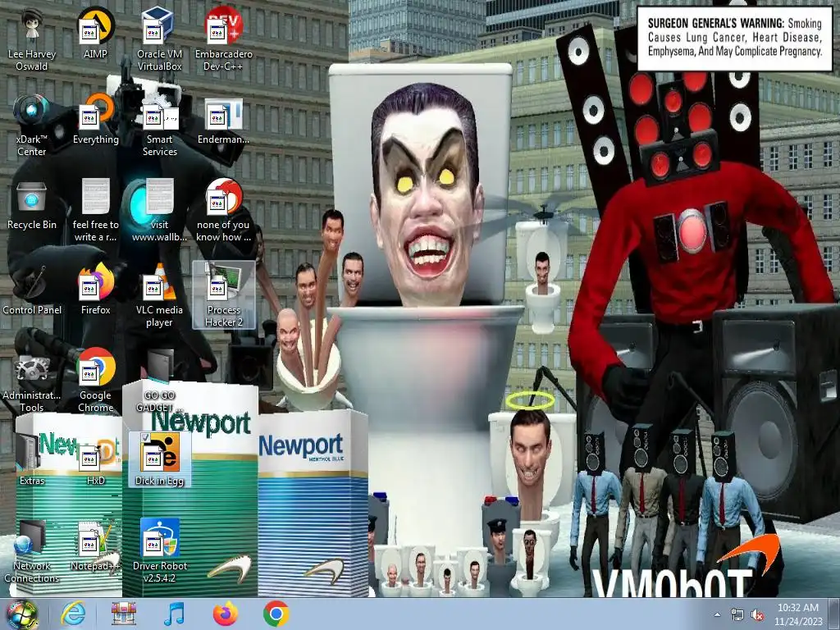
Task: Open the Windows Start menu orb
Action: (21, 614)
